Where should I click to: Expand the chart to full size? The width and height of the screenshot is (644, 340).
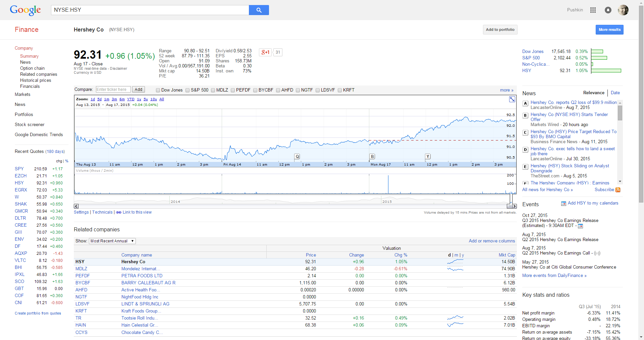pos(512,99)
